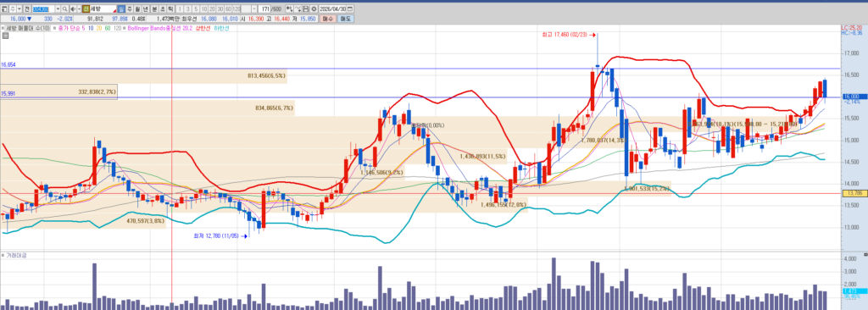
Task: Select the 10 interval preset button in toolbar
Action: tap(204, 9)
